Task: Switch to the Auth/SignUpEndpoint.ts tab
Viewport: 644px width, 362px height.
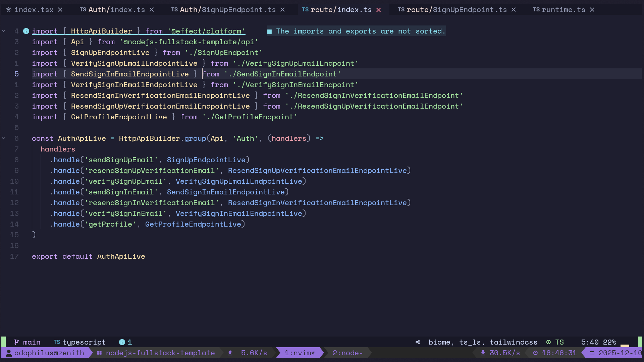Action: [x=228, y=10]
